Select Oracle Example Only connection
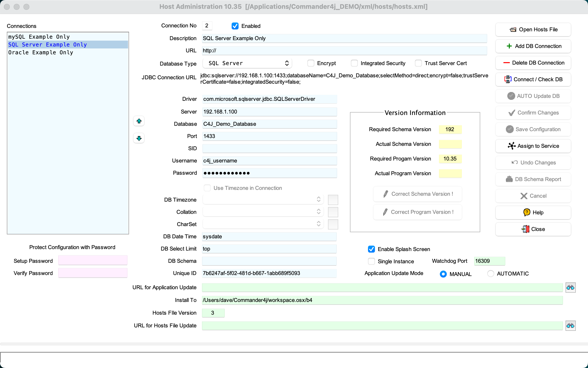The image size is (588, 368). [41, 53]
